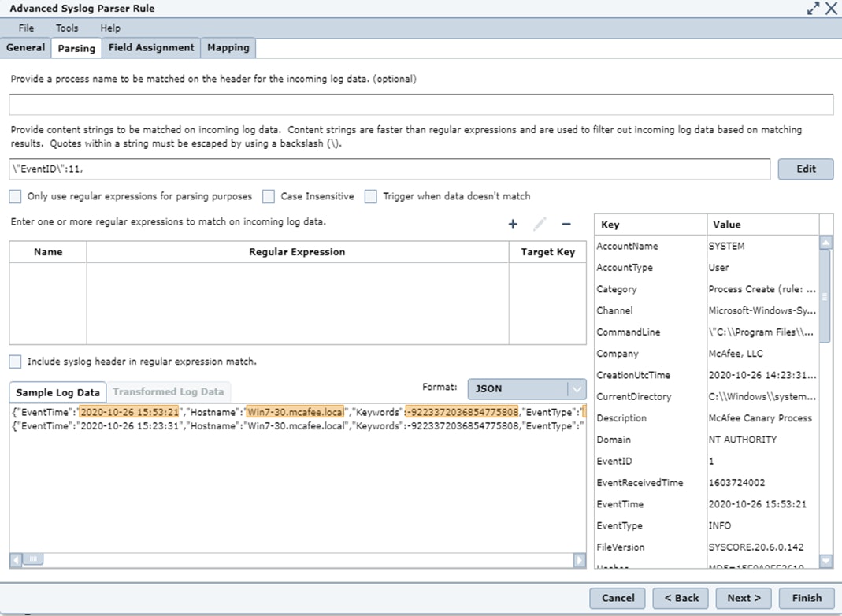The image size is (842, 616).
Task: Open the Tools menu
Action: pyautogui.click(x=67, y=28)
